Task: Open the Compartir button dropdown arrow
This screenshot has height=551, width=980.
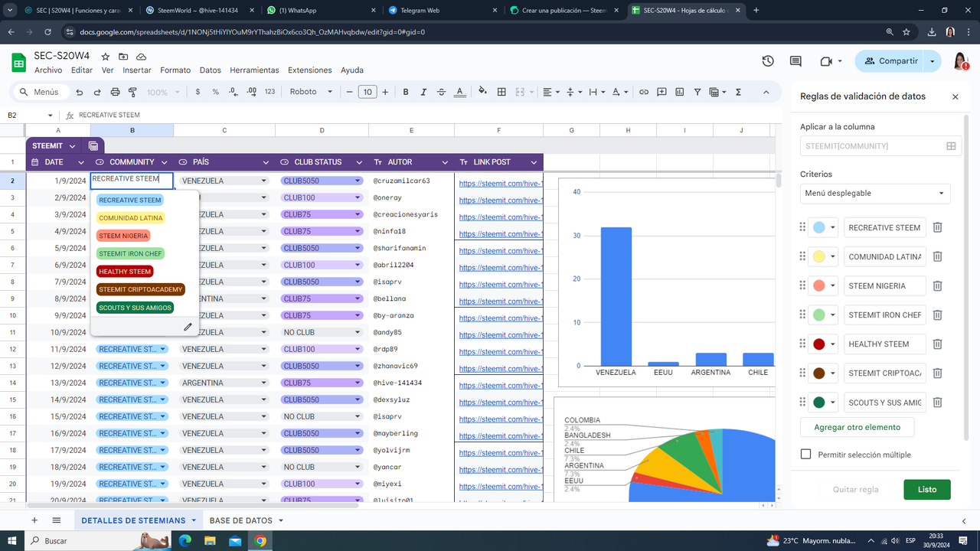Action: 932,61
